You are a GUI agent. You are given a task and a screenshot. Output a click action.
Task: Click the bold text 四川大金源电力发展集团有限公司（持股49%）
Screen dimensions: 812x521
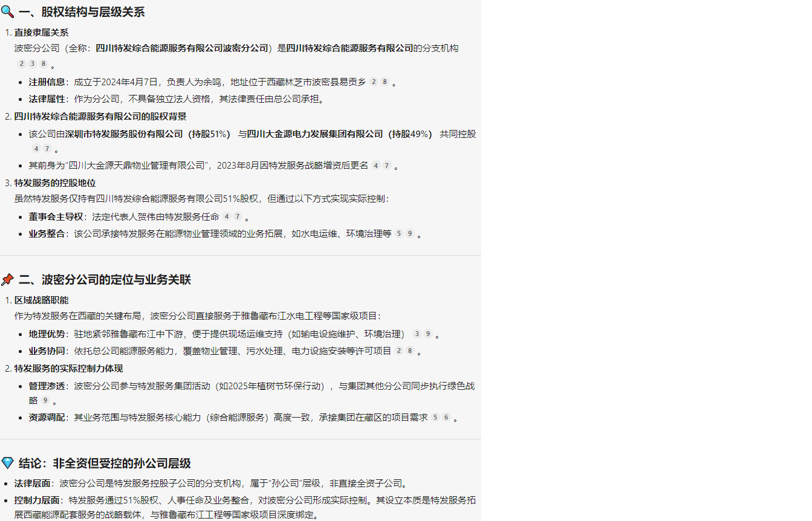tap(340, 134)
